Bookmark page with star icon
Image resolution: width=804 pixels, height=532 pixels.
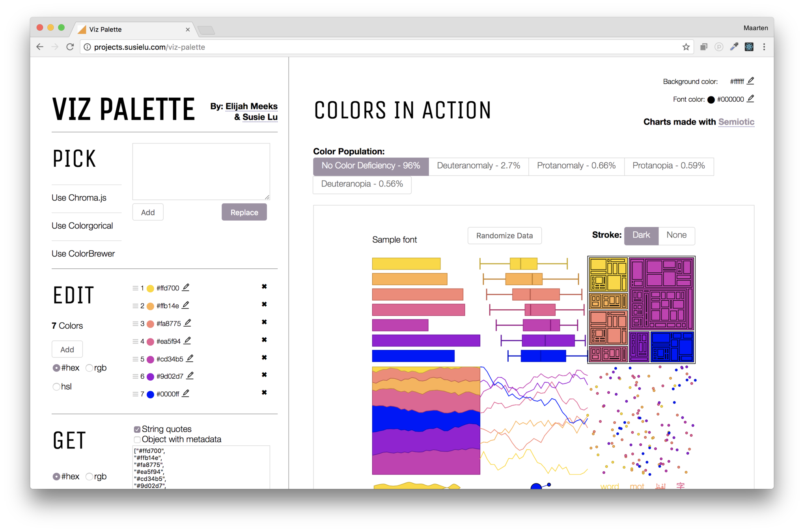click(x=686, y=47)
